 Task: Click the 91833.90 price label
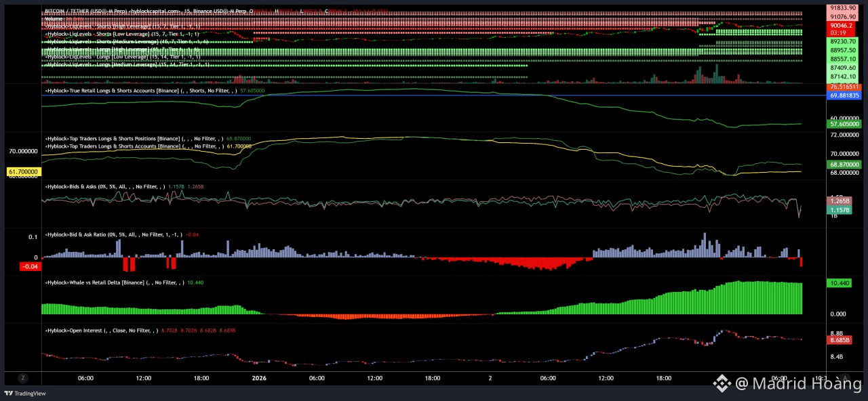click(x=843, y=7)
